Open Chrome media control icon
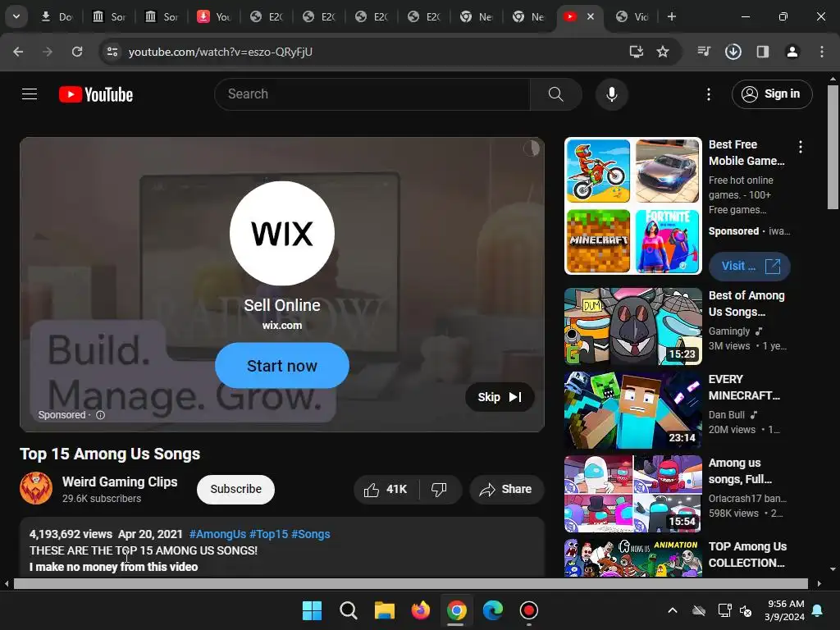 (x=704, y=52)
